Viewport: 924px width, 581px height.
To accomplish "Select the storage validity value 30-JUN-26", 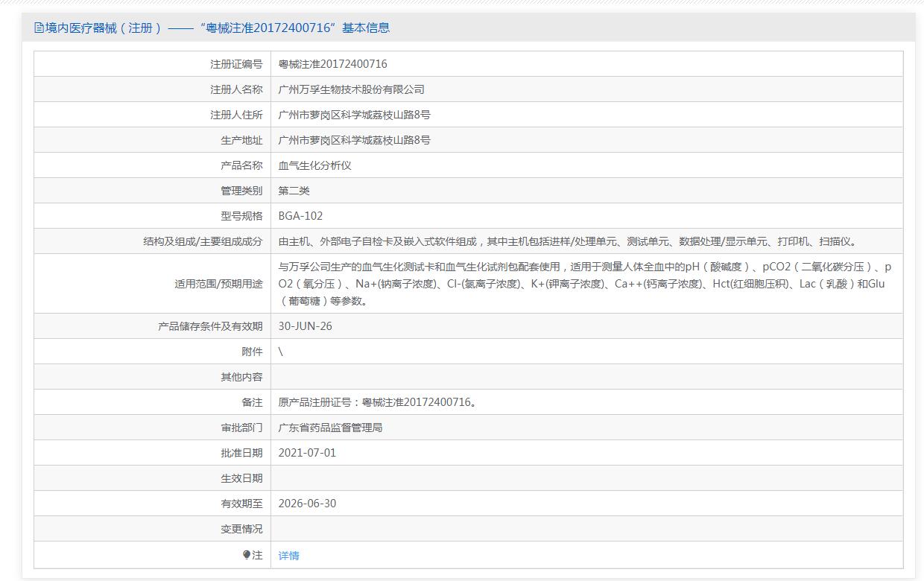I will pyautogui.click(x=305, y=326).
